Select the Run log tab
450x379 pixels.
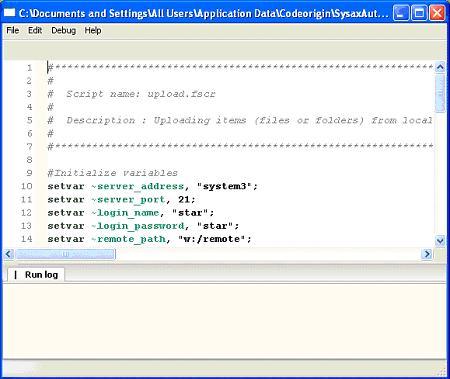[x=36, y=275]
